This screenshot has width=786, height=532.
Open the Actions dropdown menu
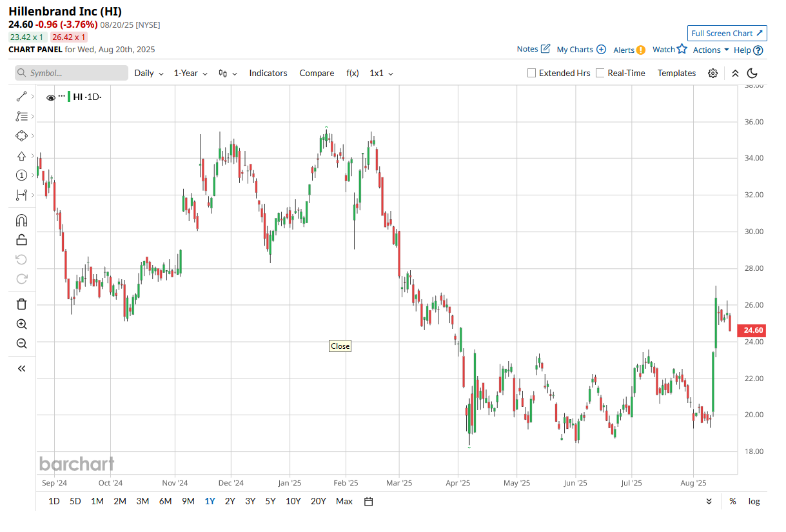[711, 50]
